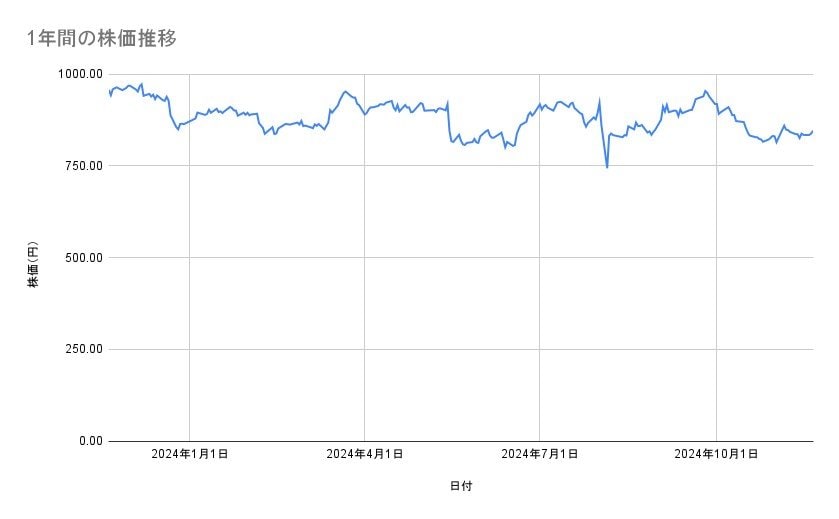The width and height of the screenshot is (839, 519).
Task: Select the 2024年4月1日 date label
Action: 365,454
